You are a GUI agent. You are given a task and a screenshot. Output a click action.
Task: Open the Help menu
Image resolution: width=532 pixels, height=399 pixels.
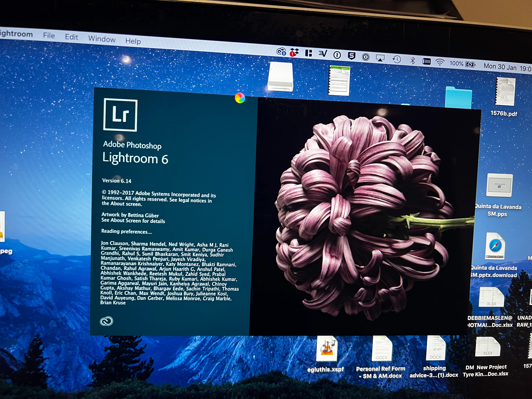coord(133,41)
